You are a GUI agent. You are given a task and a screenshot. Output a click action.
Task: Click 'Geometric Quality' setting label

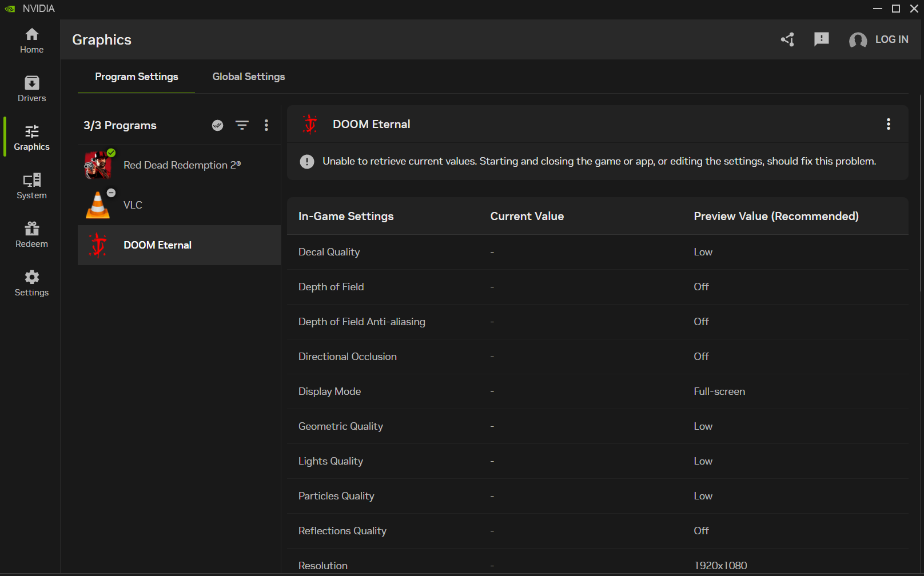click(x=341, y=426)
